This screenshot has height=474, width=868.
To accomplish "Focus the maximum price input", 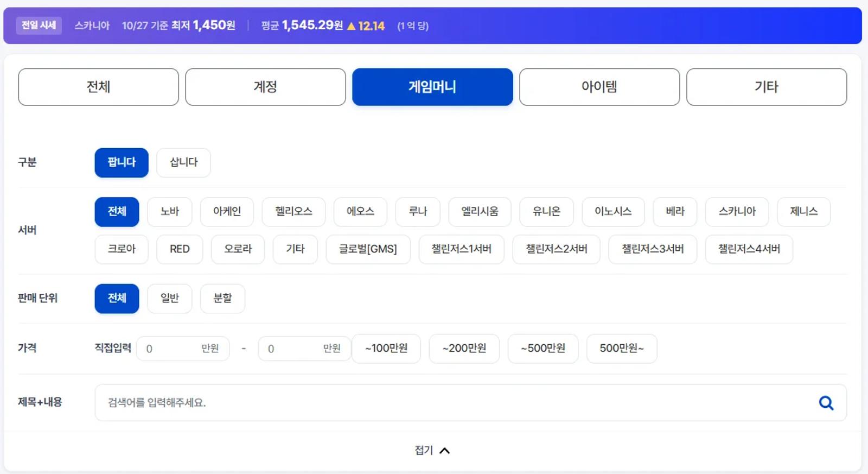I will point(304,349).
